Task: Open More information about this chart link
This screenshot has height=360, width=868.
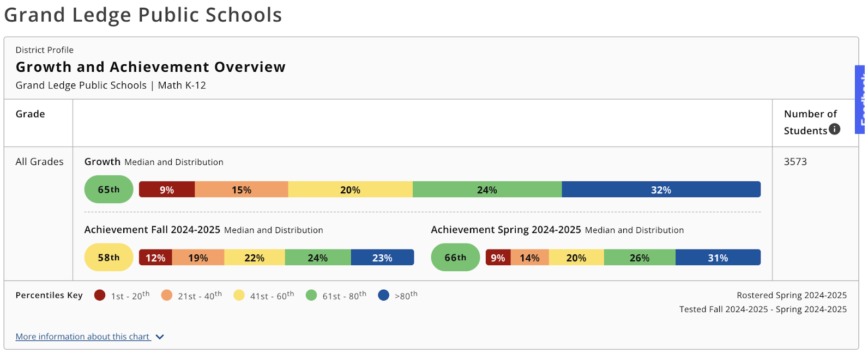Action: (x=83, y=337)
